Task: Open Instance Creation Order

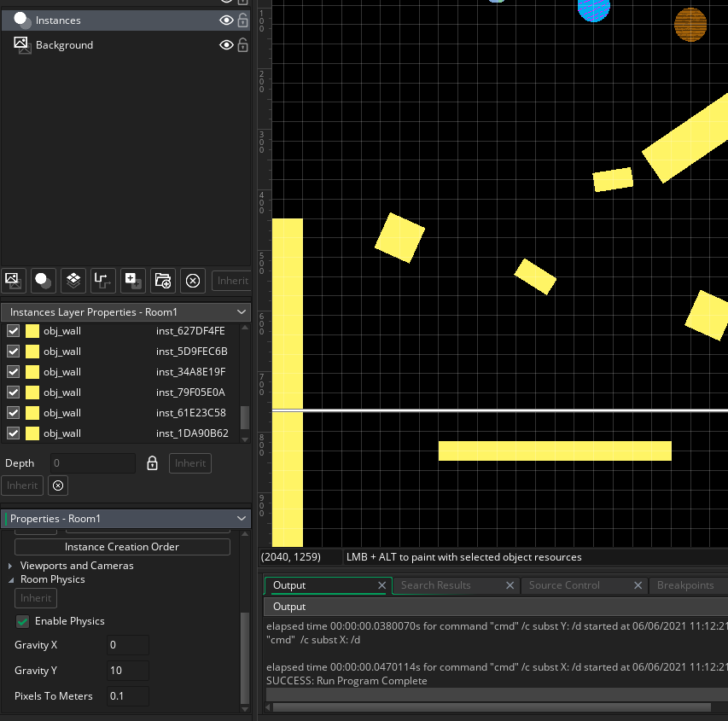Action: 122,547
